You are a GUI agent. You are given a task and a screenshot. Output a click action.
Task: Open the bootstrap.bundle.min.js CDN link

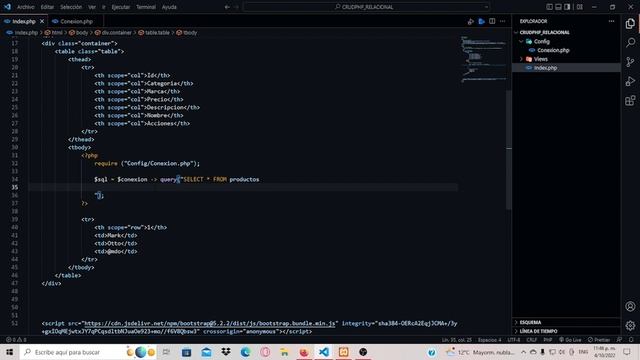(x=209, y=323)
